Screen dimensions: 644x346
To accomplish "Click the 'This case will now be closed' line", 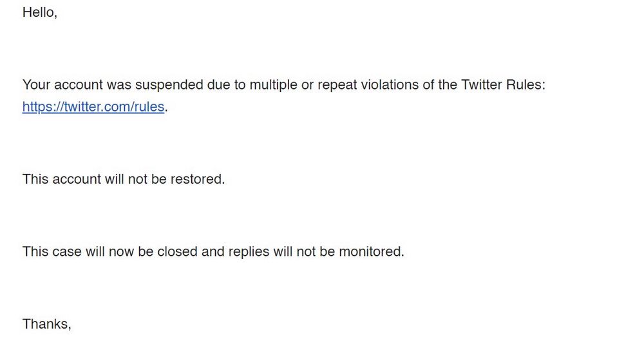I will pos(213,251).
